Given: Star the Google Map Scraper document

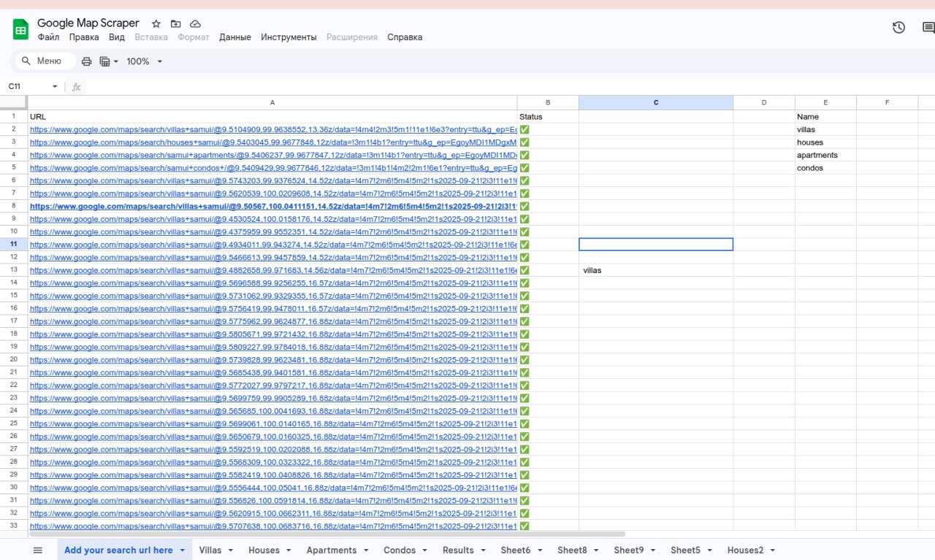Looking at the screenshot, I should tap(156, 24).
